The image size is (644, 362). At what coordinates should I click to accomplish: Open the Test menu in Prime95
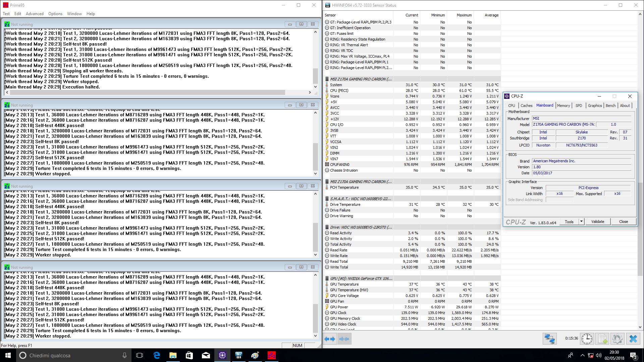pos(6,14)
